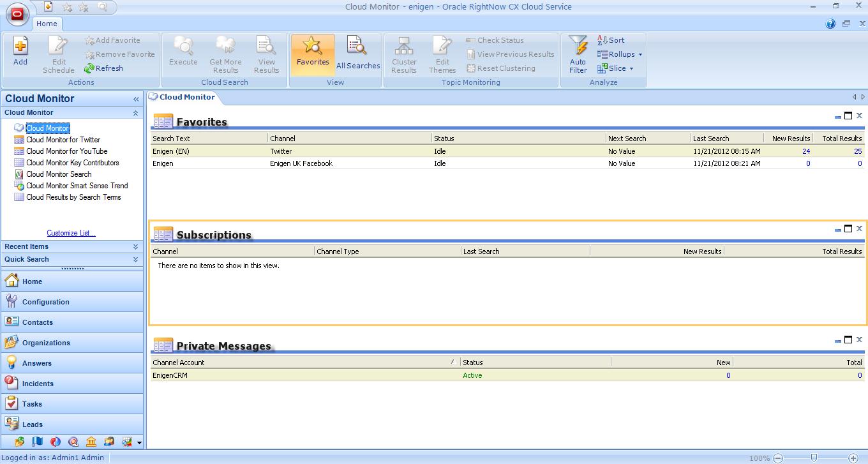The height and width of the screenshot is (464, 868).
Task: Open the Rollups dropdown
Action: point(620,54)
